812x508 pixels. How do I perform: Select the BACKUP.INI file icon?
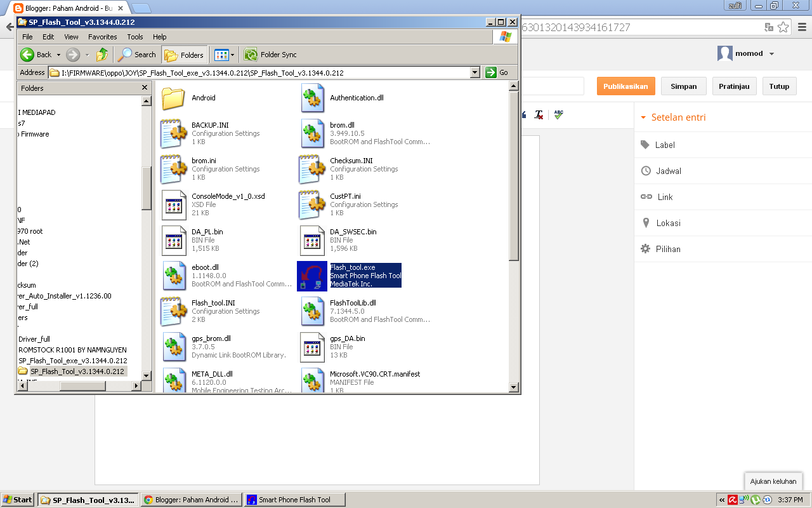pyautogui.click(x=173, y=133)
